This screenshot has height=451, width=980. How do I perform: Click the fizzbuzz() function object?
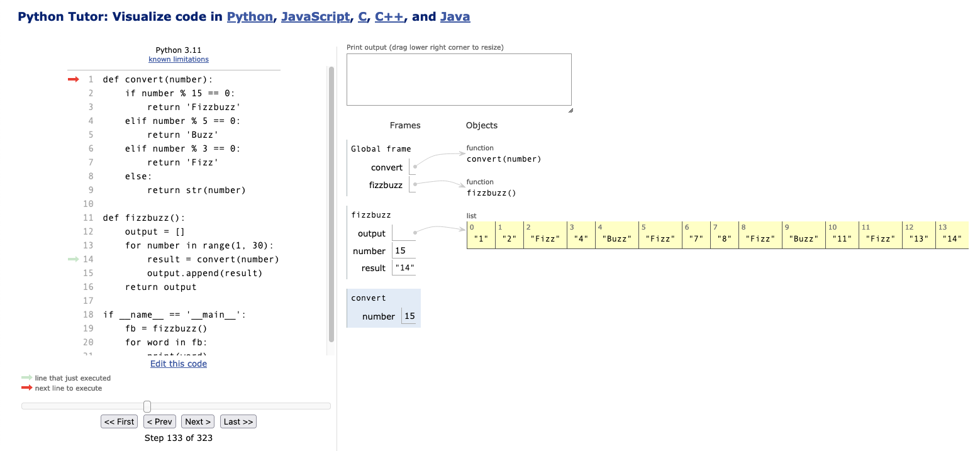[491, 193]
